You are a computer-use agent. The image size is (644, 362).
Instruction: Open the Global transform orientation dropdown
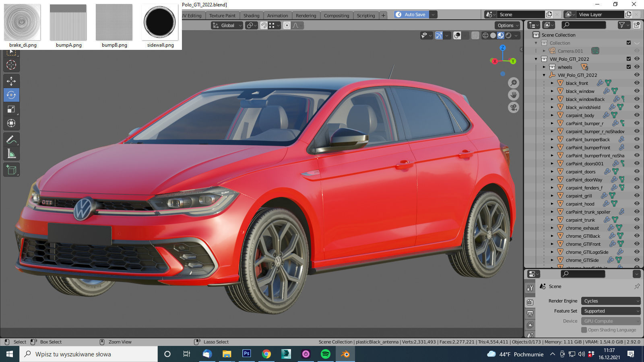(x=227, y=25)
